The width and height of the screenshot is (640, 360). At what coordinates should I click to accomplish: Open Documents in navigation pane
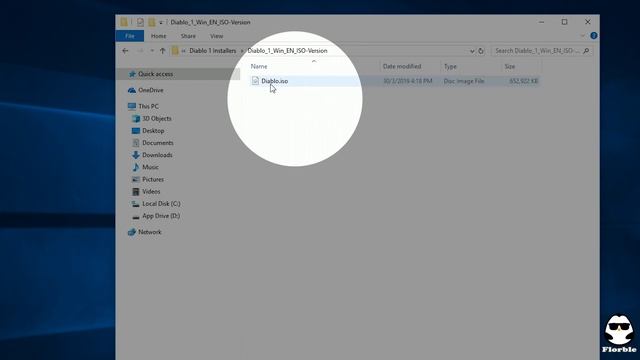[158, 143]
